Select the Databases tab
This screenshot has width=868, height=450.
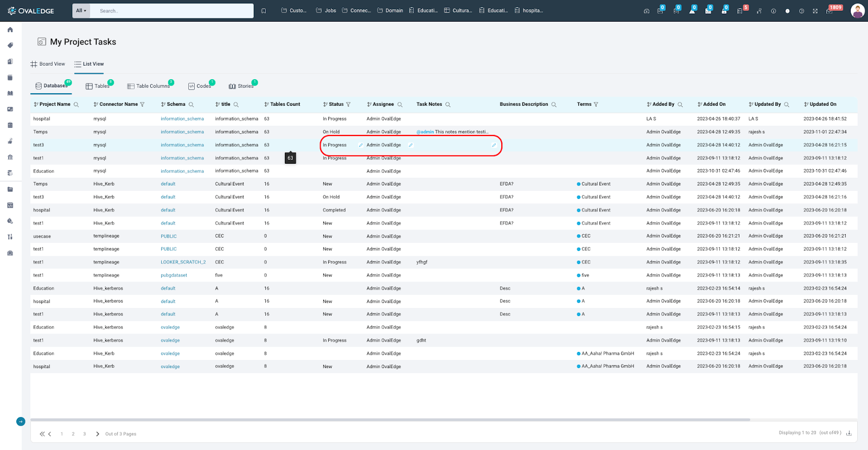point(53,86)
